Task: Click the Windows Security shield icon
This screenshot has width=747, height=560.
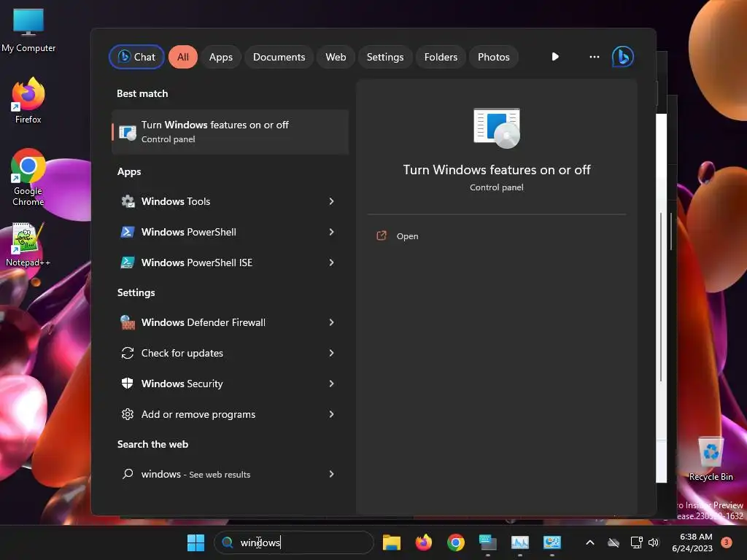Action: pos(127,384)
